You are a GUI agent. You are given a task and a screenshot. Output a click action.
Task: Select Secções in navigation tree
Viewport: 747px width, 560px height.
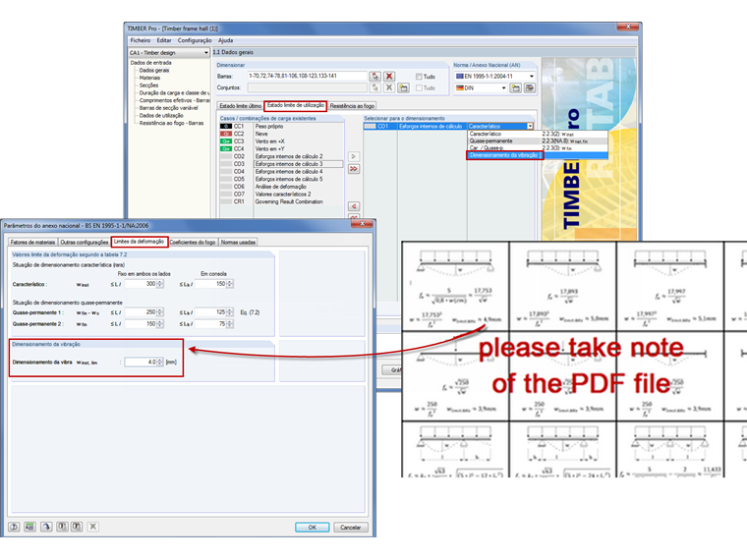148,85
